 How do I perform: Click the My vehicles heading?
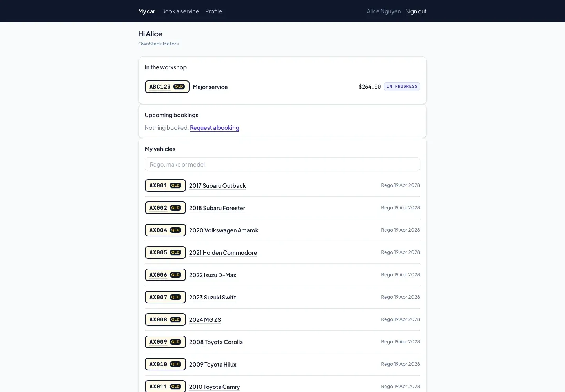pyautogui.click(x=160, y=149)
